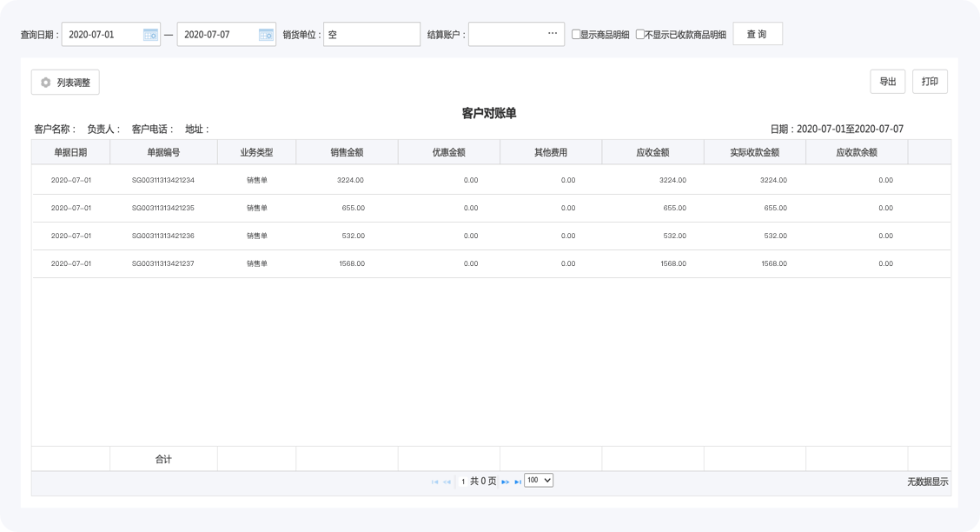
Task: Go to the previous page
Action: point(447,481)
